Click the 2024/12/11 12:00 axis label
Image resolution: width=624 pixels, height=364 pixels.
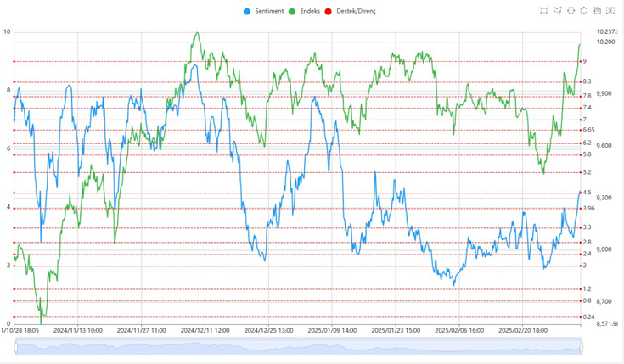tap(205, 331)
